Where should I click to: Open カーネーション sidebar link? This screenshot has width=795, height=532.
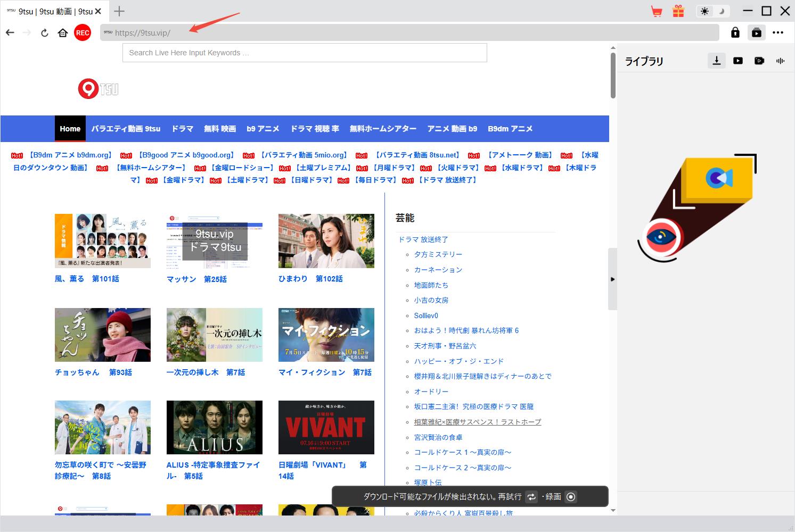[x=438, y=270]
